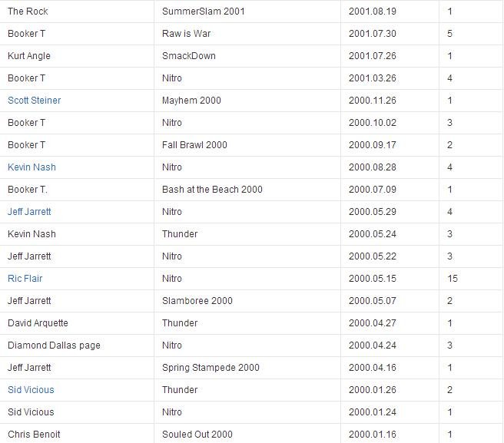This screenshot has height=443, width=504.
Task: Select The Rock name cell
Action: pos(77,12)
